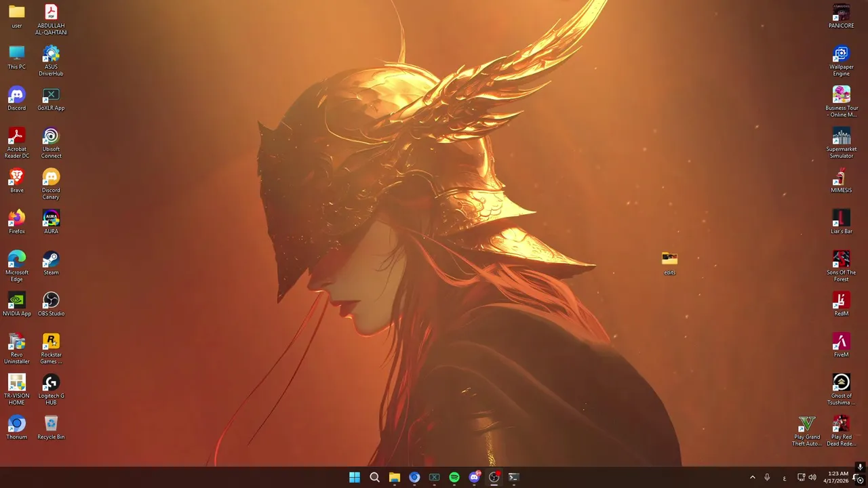Switch input language indicator in tray
Image resolution: width=868 pixels, height=488 pixels.
785,478
